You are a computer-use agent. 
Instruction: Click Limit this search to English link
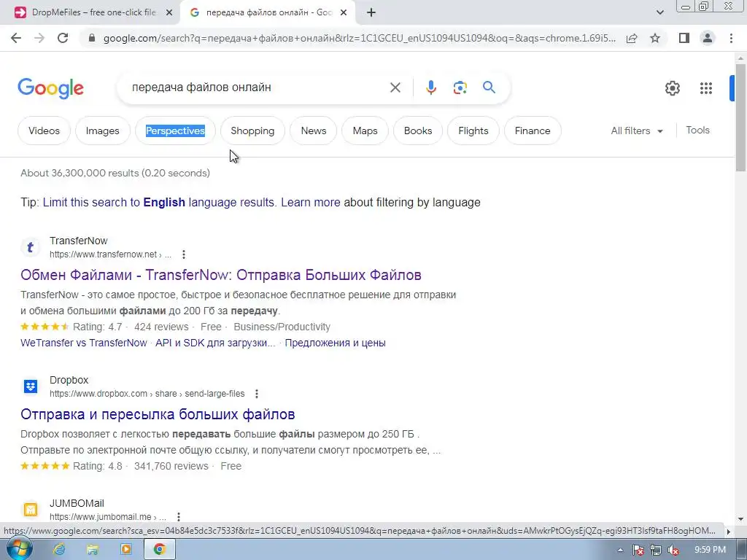159,203
